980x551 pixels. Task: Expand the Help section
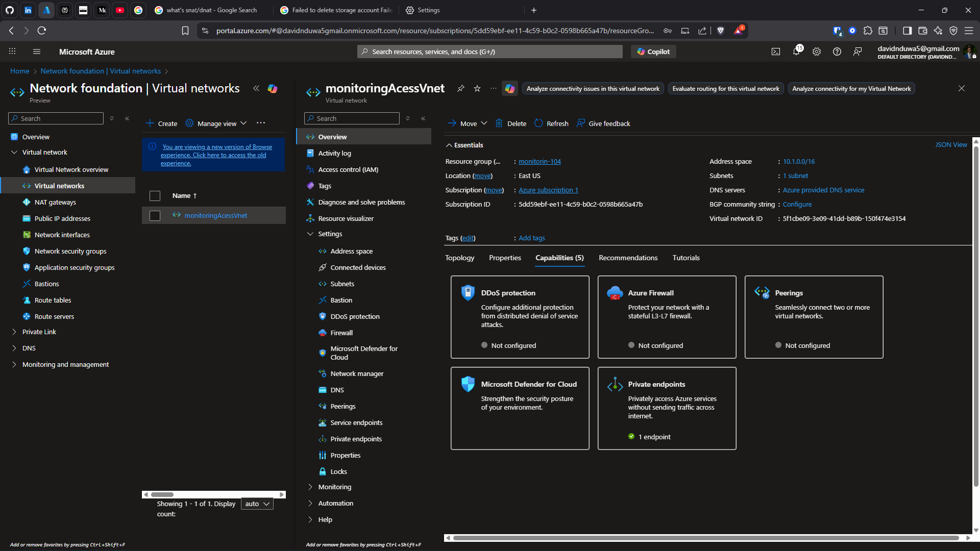tap(310, 519)
